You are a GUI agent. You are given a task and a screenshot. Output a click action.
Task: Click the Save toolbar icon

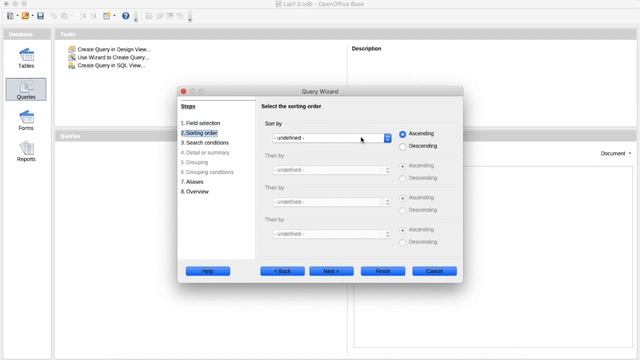[40, 16]
